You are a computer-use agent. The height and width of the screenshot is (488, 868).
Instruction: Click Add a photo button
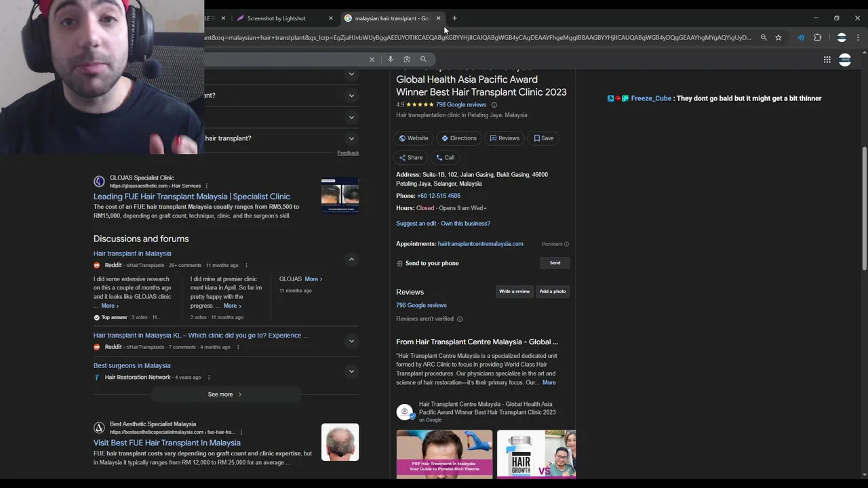552,291
